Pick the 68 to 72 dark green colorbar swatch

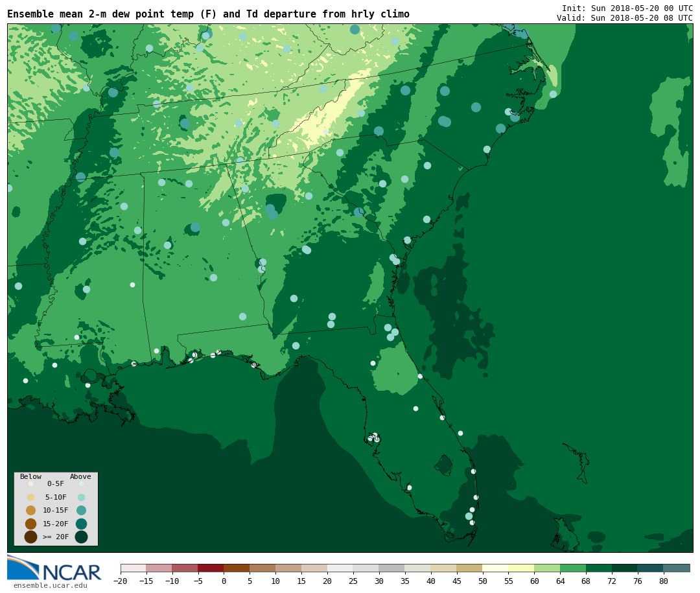click(600, 568)
